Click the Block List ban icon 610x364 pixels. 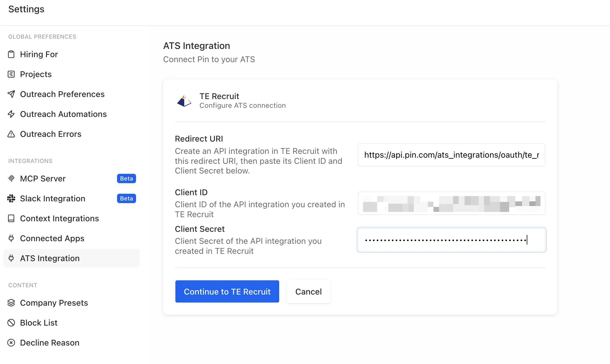(11, 323)
